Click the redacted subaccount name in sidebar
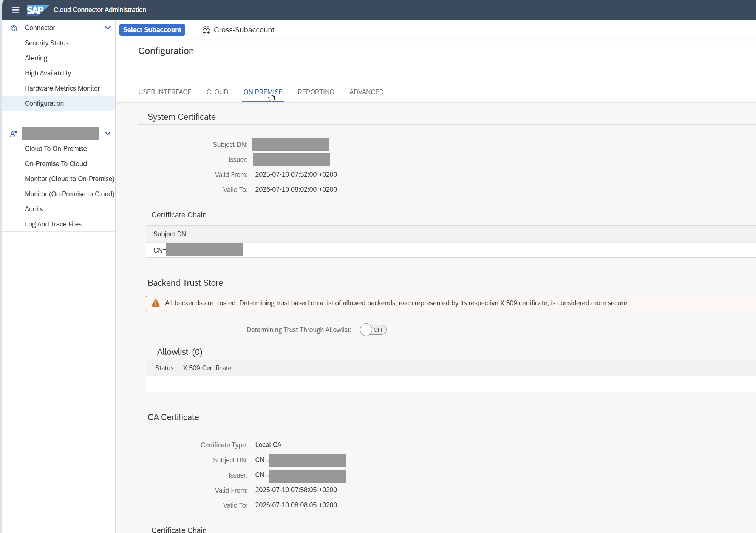 (60, 133)
